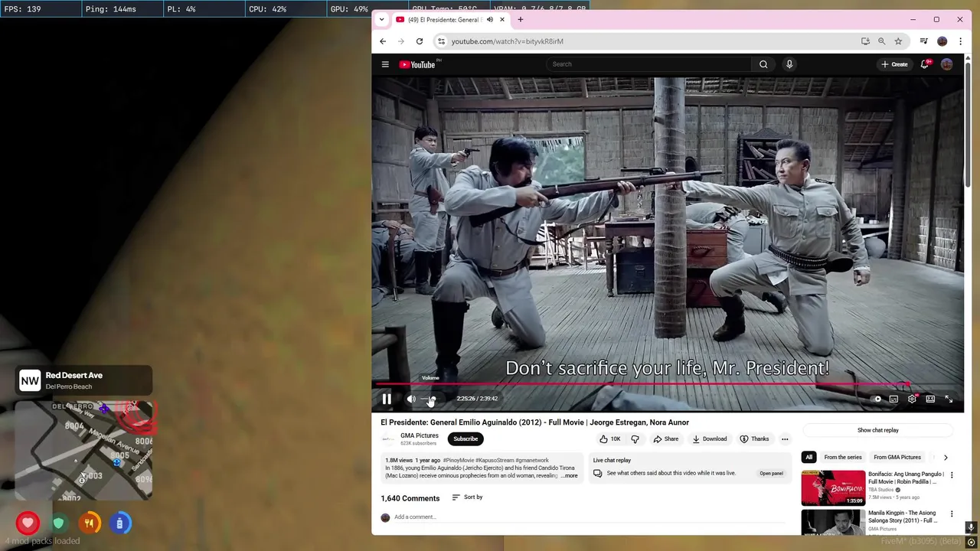Click the youtube.com address bar URL
980x551 pixels.
pos(507,41)
